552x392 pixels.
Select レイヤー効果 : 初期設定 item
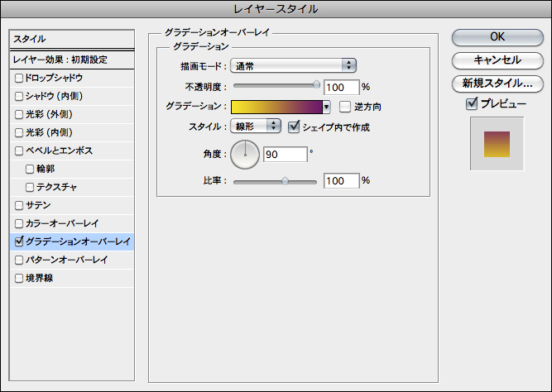(70, 60)
